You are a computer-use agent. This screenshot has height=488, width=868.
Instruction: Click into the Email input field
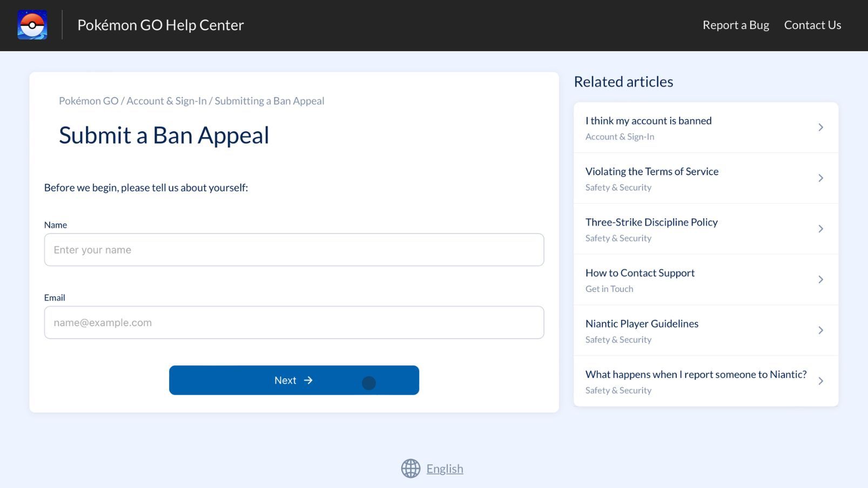(x=294, y=323)
